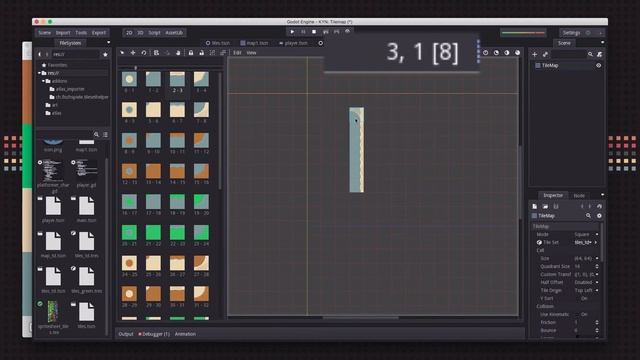Image resolution: width=640 pixels, height=360 pixels.
Task: Click Inspector property search magnifier
Action: [588, 216]
